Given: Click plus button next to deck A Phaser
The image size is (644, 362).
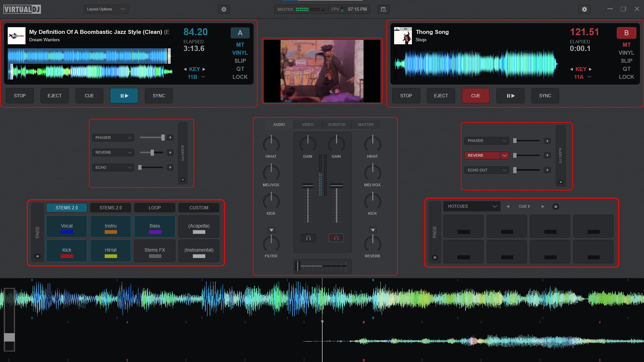Looking at the screenshot, I should click(x=170, y=138).
